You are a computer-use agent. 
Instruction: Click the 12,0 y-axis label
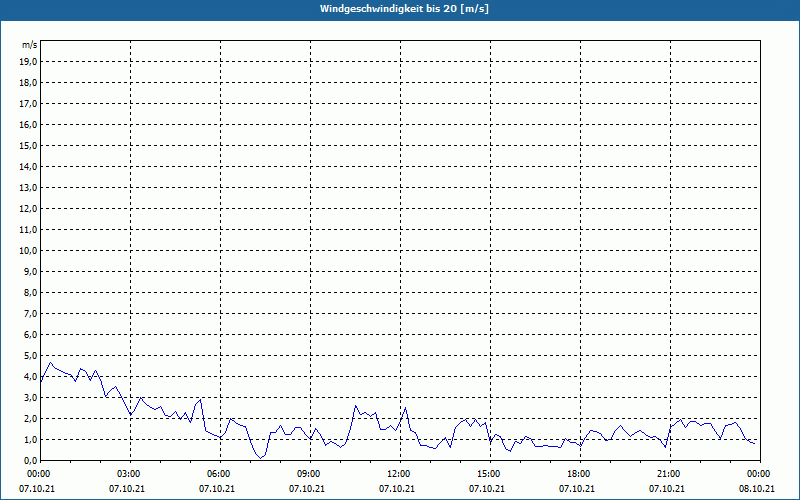click(28, 209)
